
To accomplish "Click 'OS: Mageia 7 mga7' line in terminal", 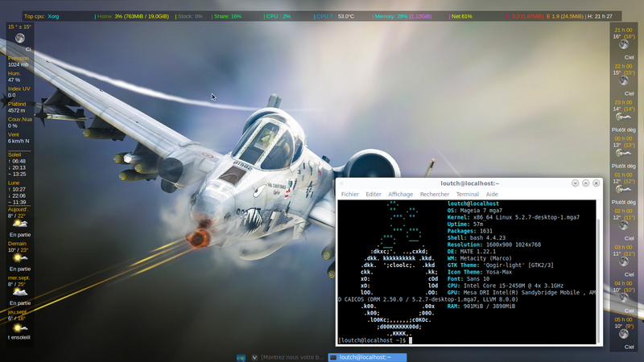I will coord(474,210).
